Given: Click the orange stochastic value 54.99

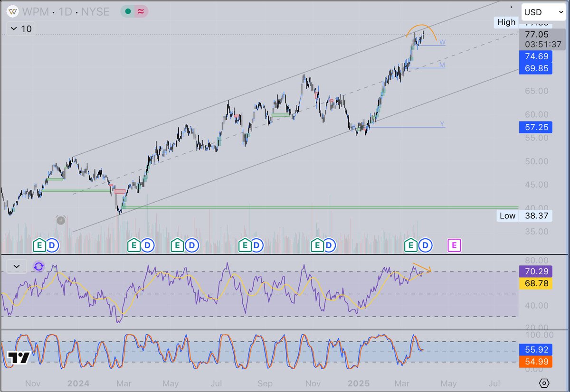Looking at the screenshot, I should click(537, 362).
